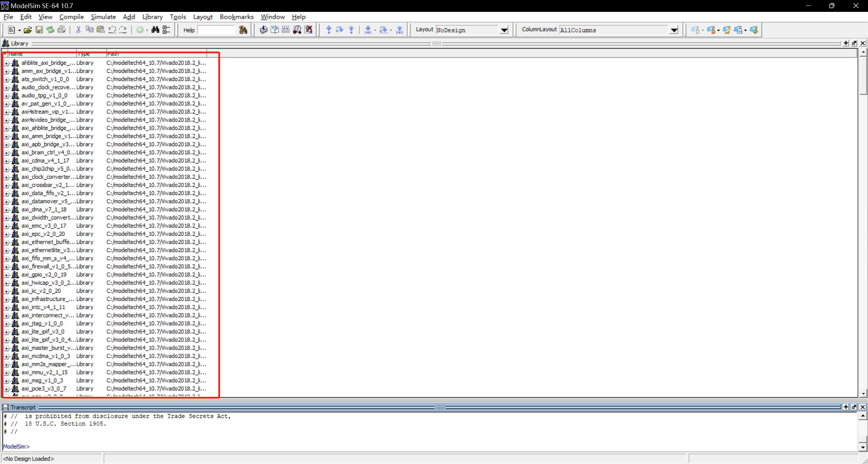Viewport: 868px width, 464px height.
Task: Open the Layout NoDesign dropdown
Action: point(504,30)
